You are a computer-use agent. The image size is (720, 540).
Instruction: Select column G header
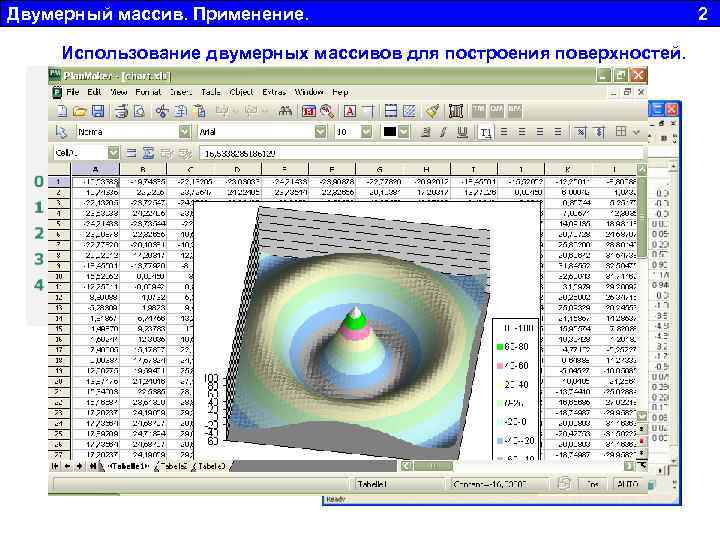click(379, 169)
